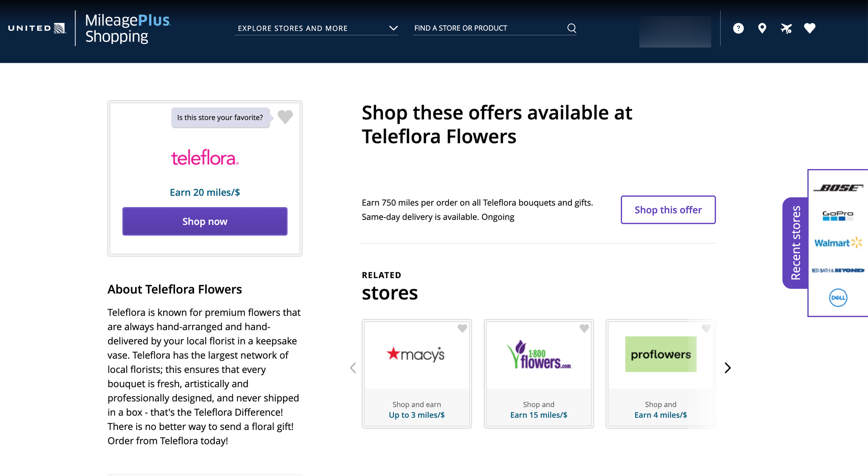Toggle the heart on the Macy's card
This screenshot has height=476, width=868.
point(462,329)
